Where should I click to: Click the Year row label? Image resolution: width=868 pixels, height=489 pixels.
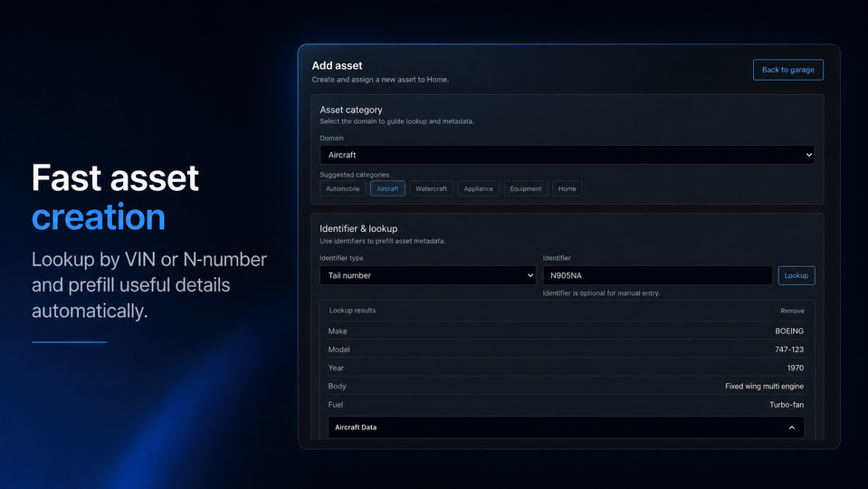click(336, 368)
